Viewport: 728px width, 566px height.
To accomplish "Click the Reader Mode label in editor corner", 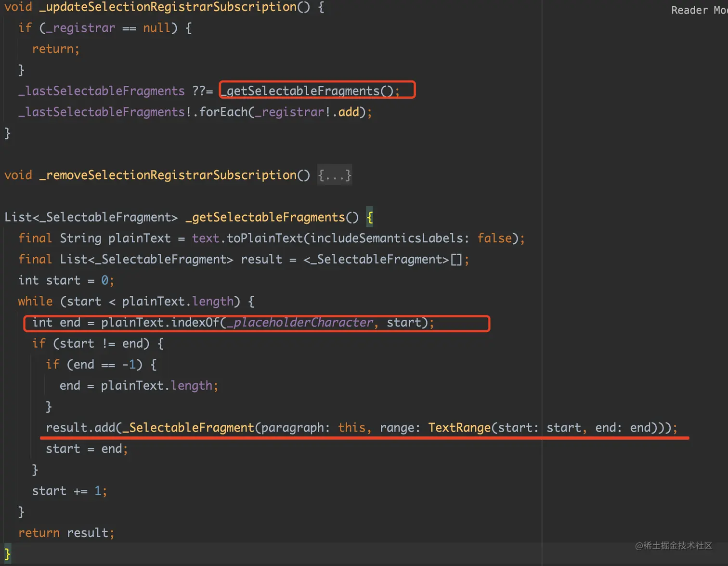I will pos(699,10).
